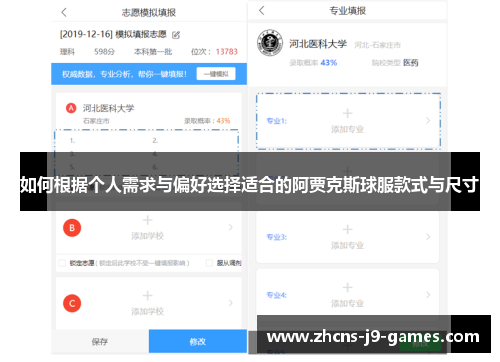The width and height of the screenshot is (500, 362).
Task: Add major in 专业3 plus icon
Action: (x=347, y=229)
